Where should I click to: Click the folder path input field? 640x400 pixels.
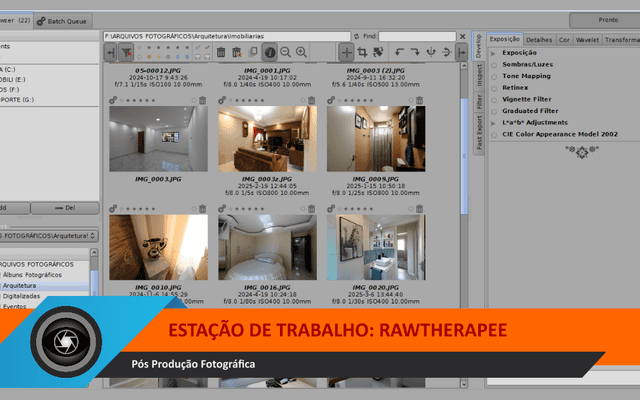(227, 36)
